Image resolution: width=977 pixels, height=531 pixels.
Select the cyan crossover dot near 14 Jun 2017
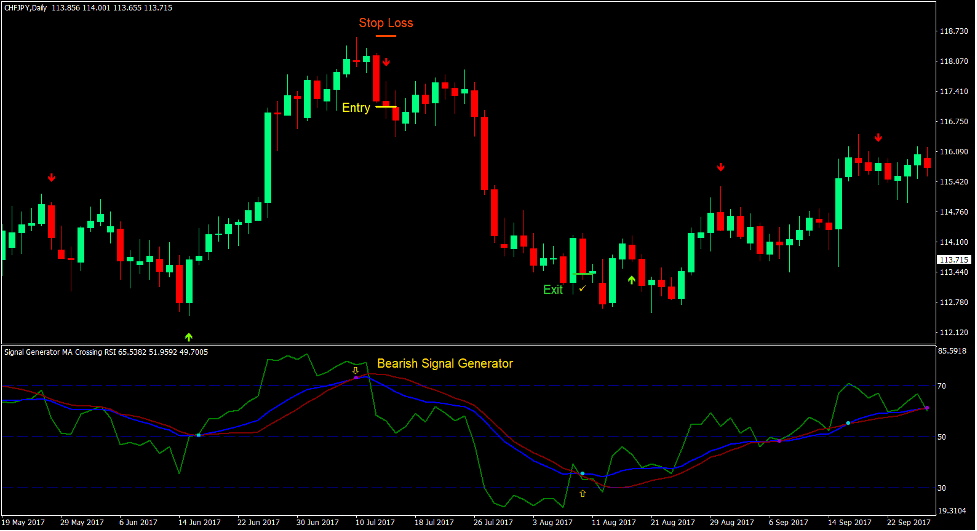(198, 435)
